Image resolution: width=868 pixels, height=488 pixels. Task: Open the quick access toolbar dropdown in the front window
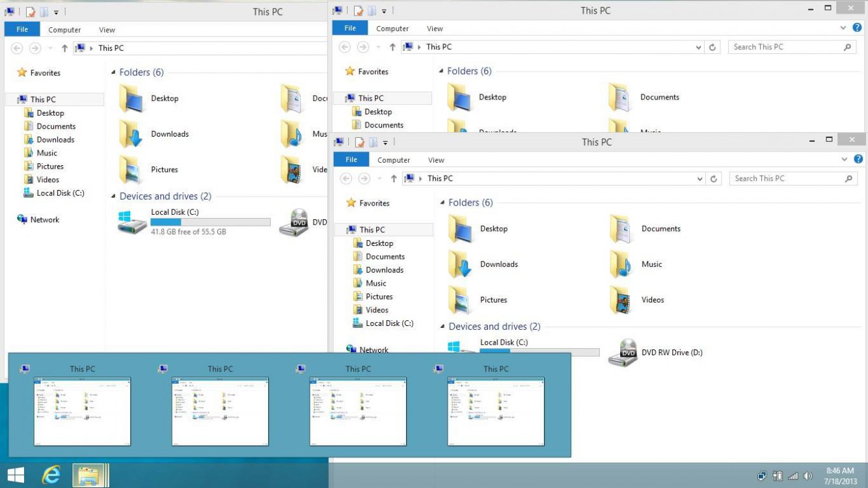(x=385, y=142)
